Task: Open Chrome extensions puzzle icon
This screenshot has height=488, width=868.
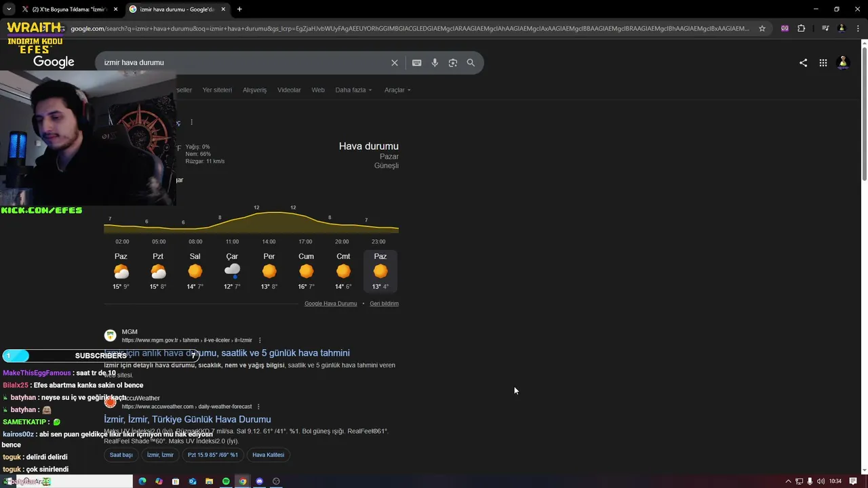Action: pos(802,28)
